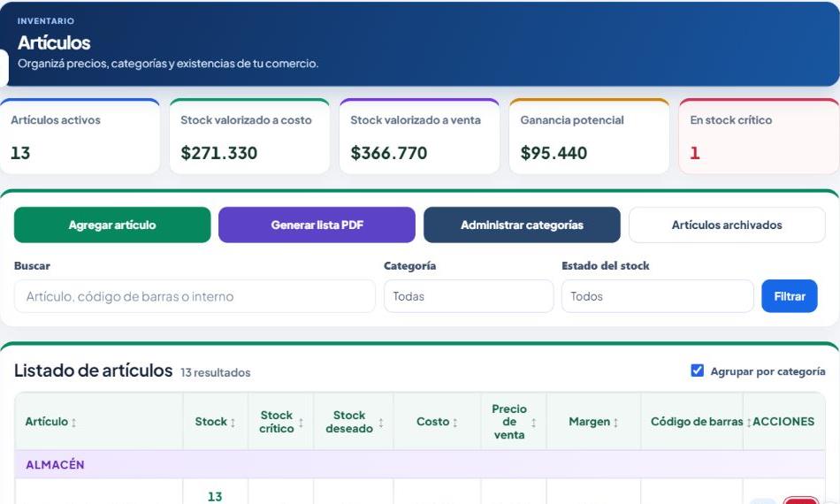Select the Stock valorizado a costo card
The width and height of the screenshot is (840, 504).
point(249,136)
